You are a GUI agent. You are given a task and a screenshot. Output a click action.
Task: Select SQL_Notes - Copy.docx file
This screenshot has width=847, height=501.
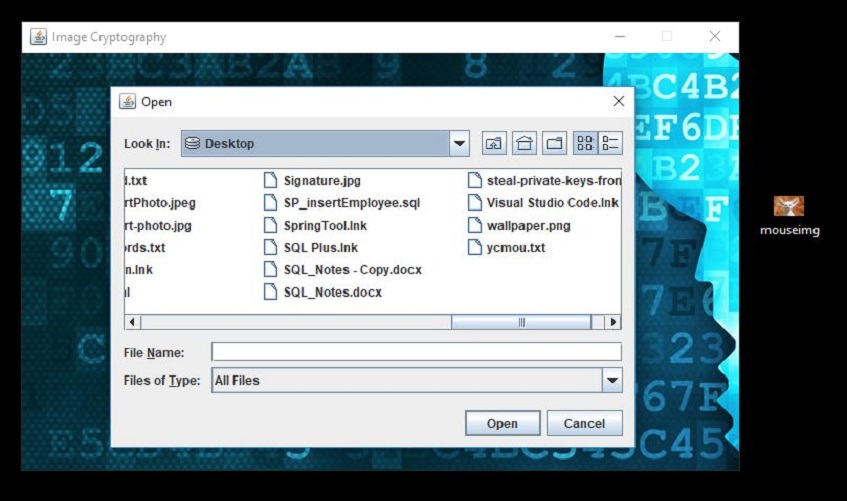342,270
